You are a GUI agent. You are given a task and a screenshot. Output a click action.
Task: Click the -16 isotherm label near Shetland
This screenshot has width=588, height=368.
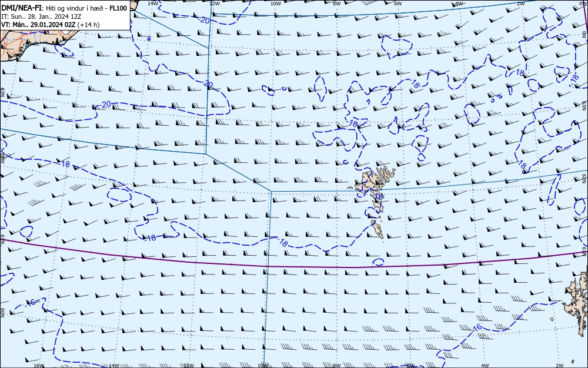[476, 327]
